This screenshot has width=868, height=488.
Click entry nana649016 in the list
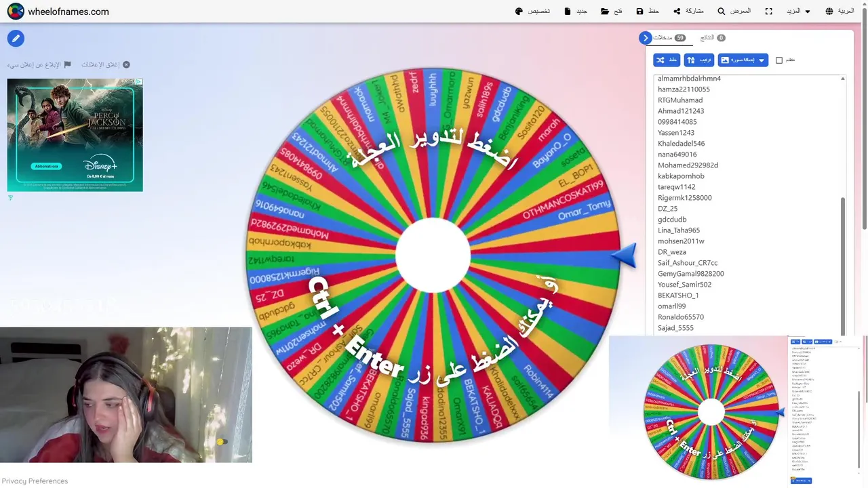(x=677, y=155)
